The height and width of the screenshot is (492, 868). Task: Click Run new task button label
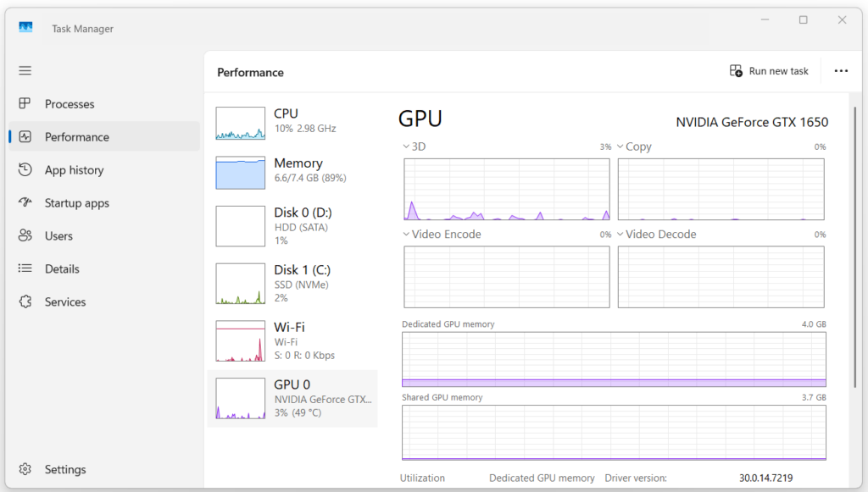(778, 71)
